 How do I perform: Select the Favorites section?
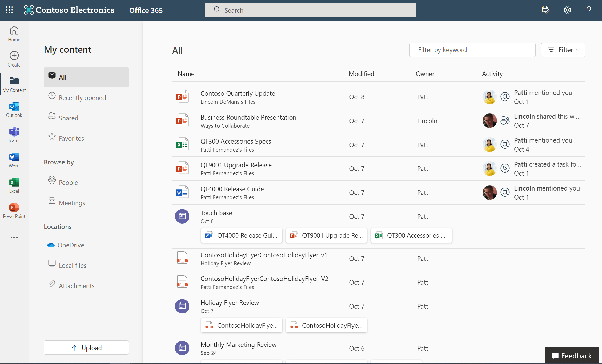[x=70, y=138]
